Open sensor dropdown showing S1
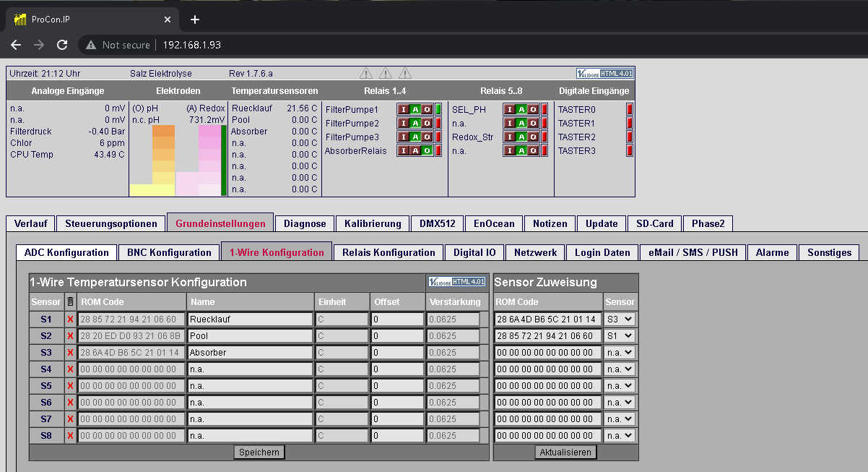 coord(620,335)
